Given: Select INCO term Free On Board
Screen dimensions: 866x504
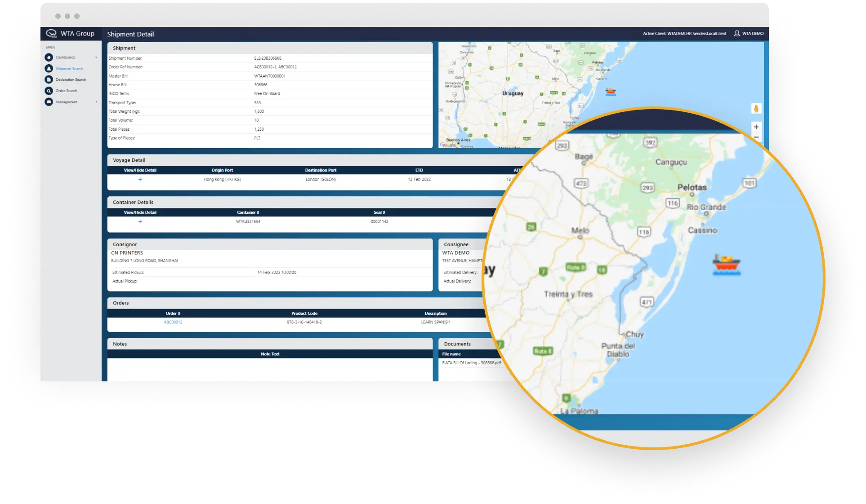Looking at the screenshot, I should [x=267, y=94].
